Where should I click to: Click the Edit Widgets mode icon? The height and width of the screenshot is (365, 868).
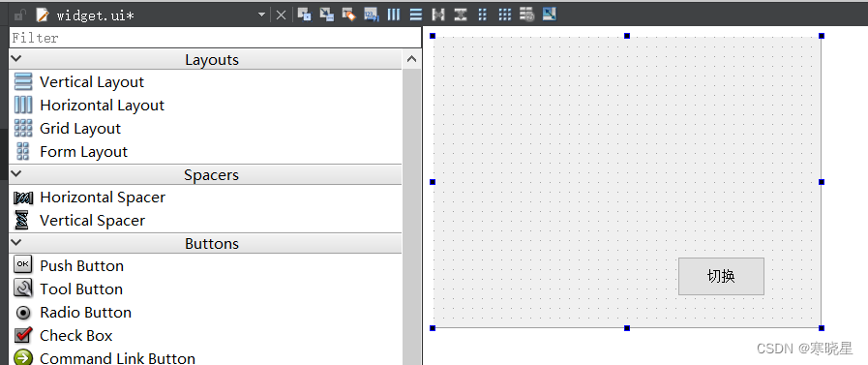click(304, 15)
